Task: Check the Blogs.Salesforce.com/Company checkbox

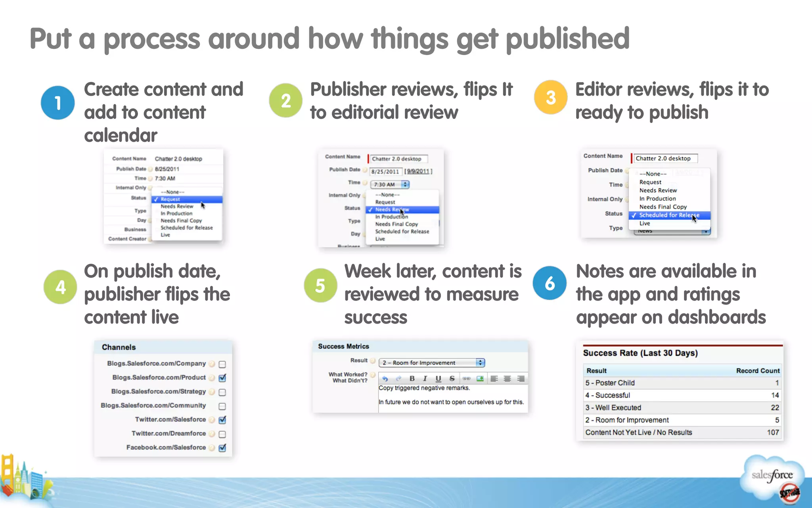Action: pos(222,364)
